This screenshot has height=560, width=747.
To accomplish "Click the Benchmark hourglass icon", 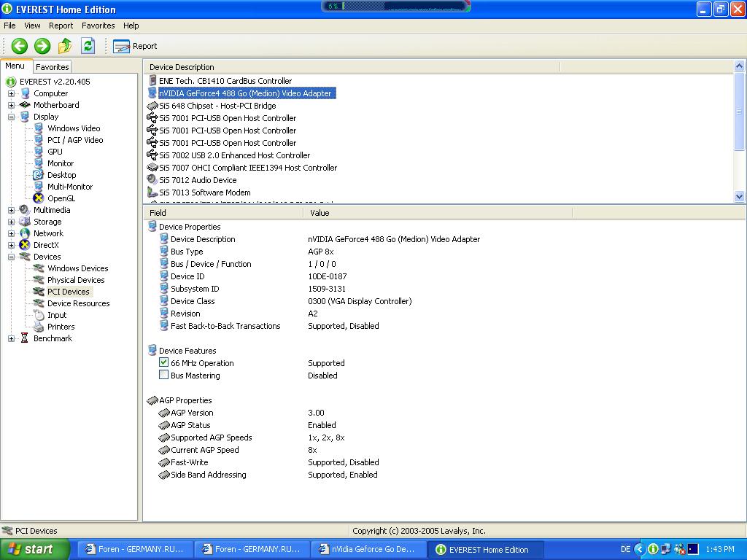I will [x=24, y=338].
